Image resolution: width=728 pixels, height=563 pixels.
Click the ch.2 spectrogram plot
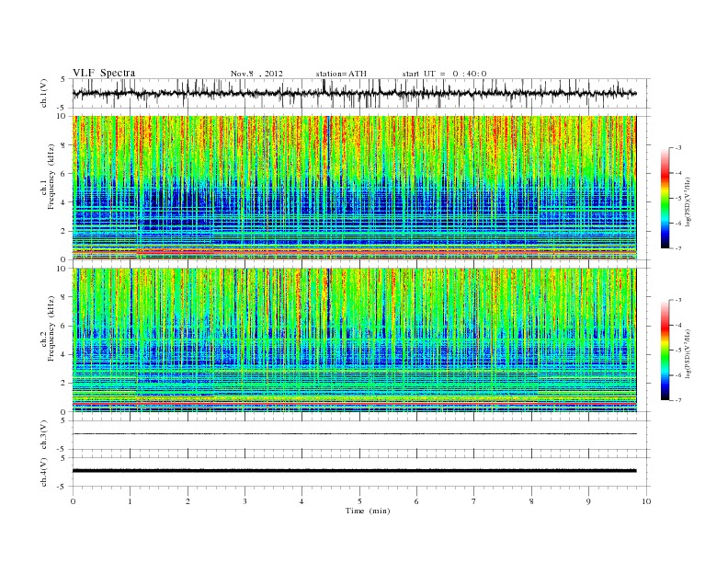point(354,340)
